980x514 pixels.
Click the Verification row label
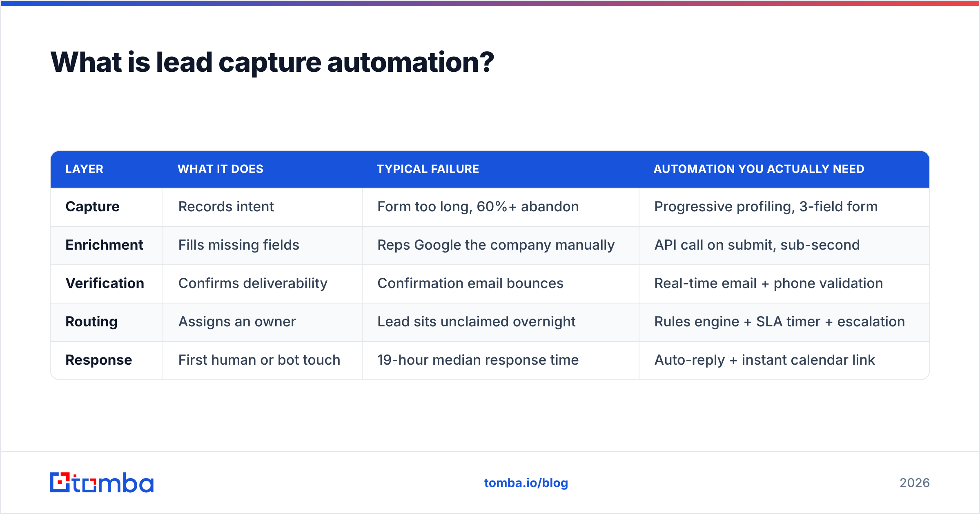click(x=105, y=283)
